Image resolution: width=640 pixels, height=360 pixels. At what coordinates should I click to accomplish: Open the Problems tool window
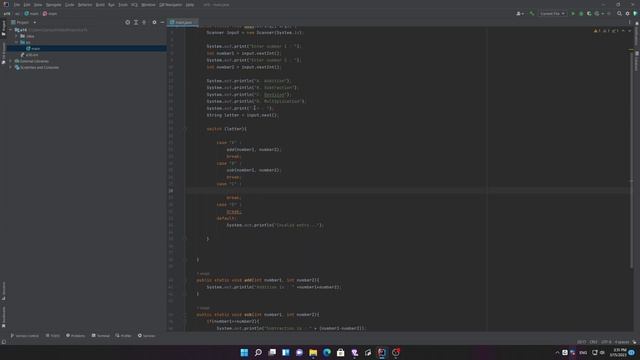pyautogui.click(x=76, y=336)
